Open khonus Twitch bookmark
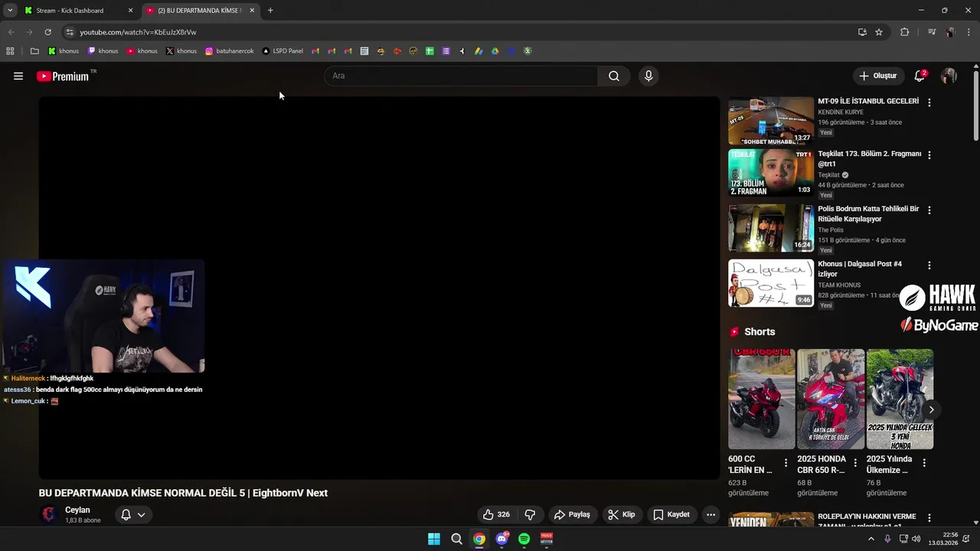 click(x=103, y=51)
